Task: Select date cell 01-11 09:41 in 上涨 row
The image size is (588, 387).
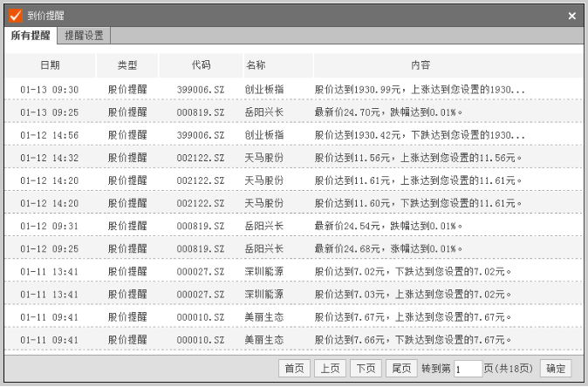Action: [x=50, y=317]
